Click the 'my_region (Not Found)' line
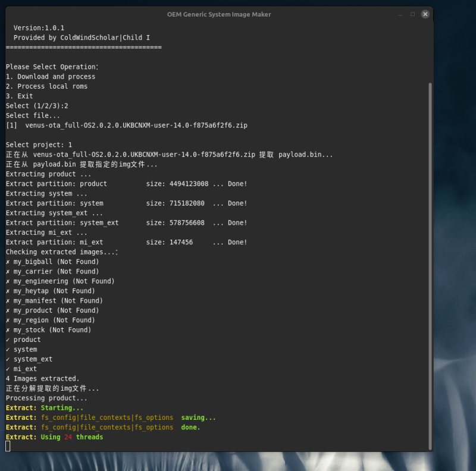 coord(51,320)
